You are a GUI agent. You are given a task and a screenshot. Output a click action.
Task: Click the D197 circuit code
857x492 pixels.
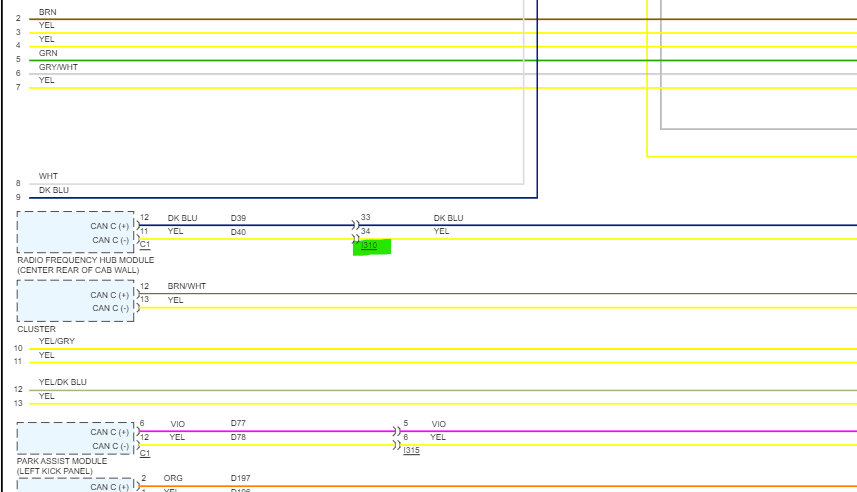click(x=240, y=478)
